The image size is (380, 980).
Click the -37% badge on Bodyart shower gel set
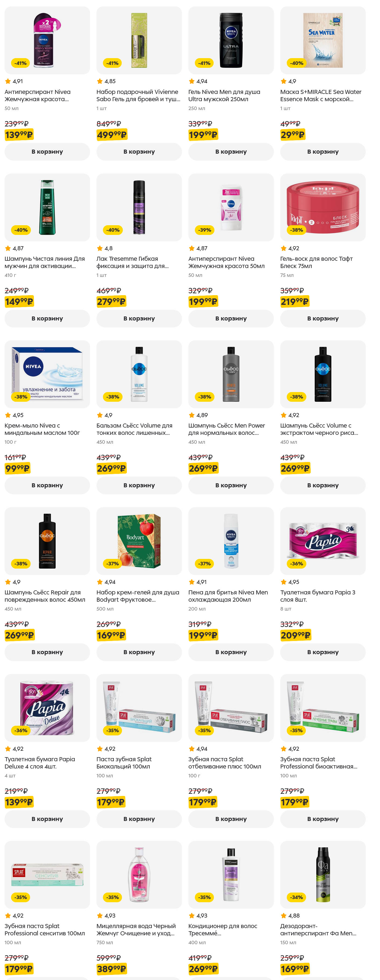tap(112, 563)
